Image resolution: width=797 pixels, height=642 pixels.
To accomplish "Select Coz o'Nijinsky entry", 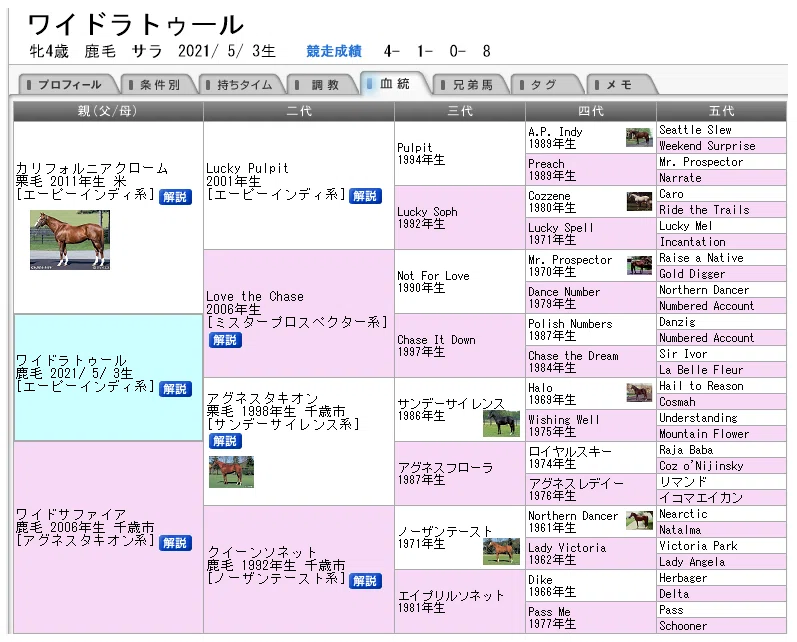I will [721, 466].
